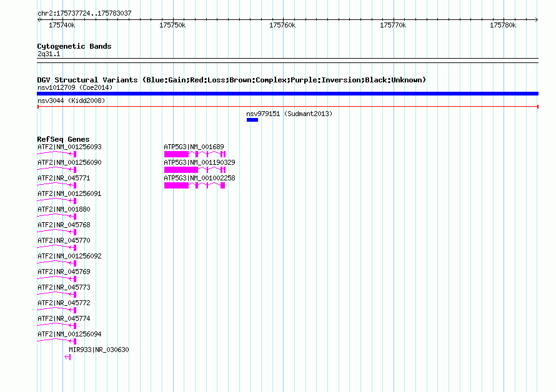The width and height of the screenshot is (556, 392).
Task: Select the ATF2|NR_045773 label text
Action: 64,287
